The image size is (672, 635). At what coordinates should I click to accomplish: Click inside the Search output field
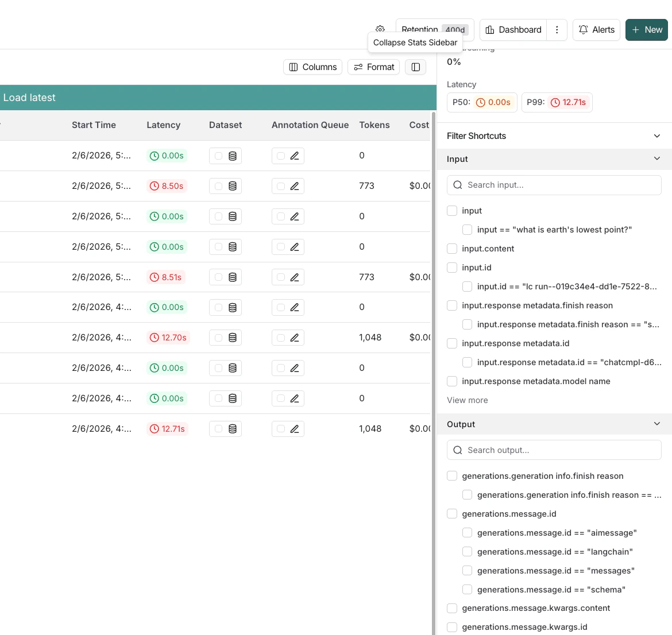[x=554, y=450]
